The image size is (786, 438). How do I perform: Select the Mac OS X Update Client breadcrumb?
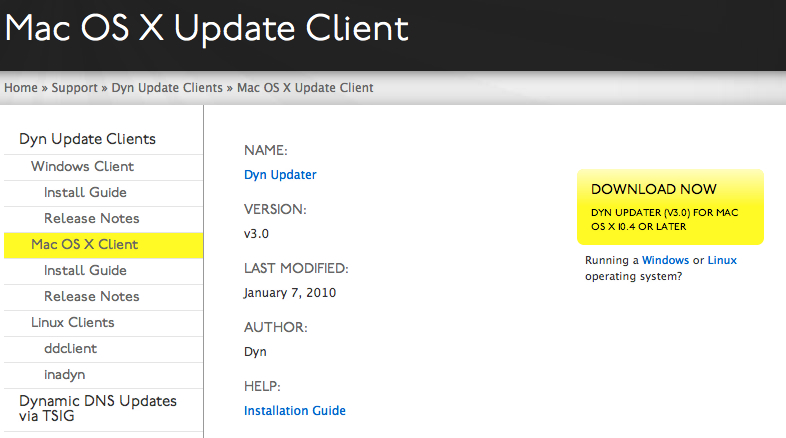click(x=305, y=88)
